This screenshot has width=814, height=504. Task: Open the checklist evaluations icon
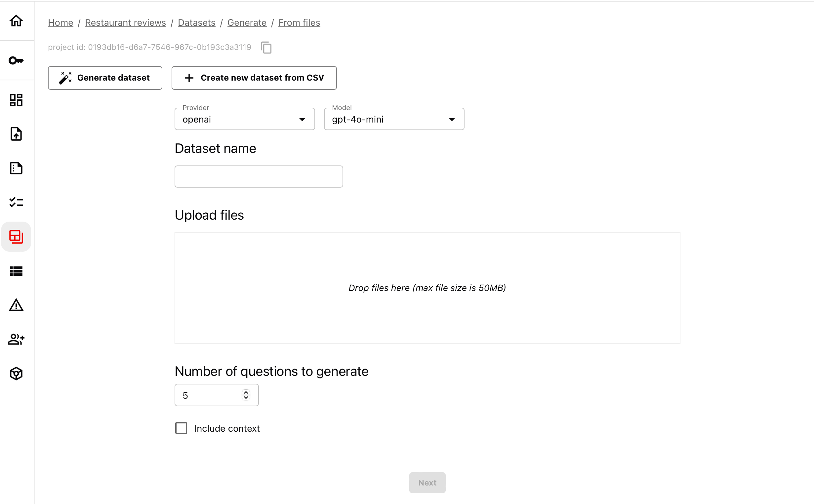pyautogui.click(x=16, y=202)
